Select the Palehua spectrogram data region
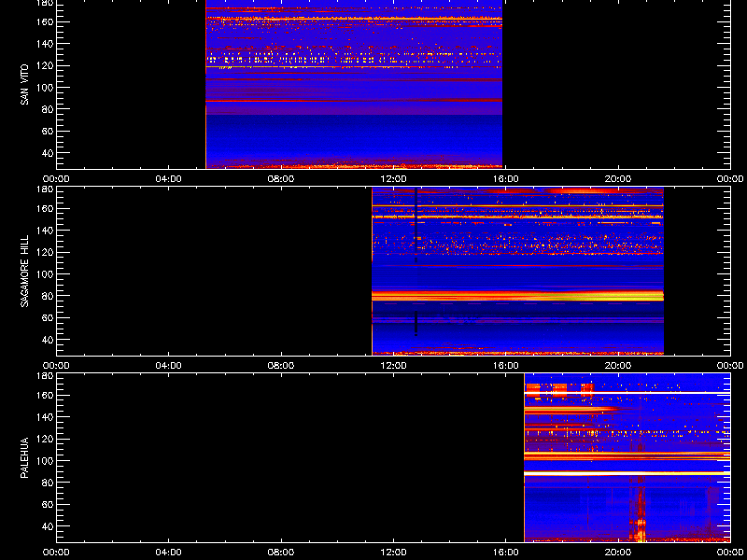The width and height of the screenshot is (747, 560). click(627, 457)
